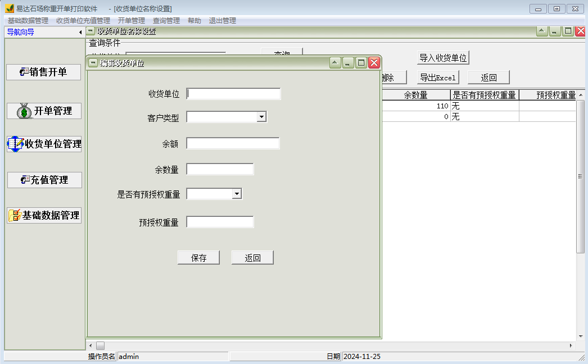The image size is (588, 364).
Task: Click the 导出Excel button
Action: [438, 77]
